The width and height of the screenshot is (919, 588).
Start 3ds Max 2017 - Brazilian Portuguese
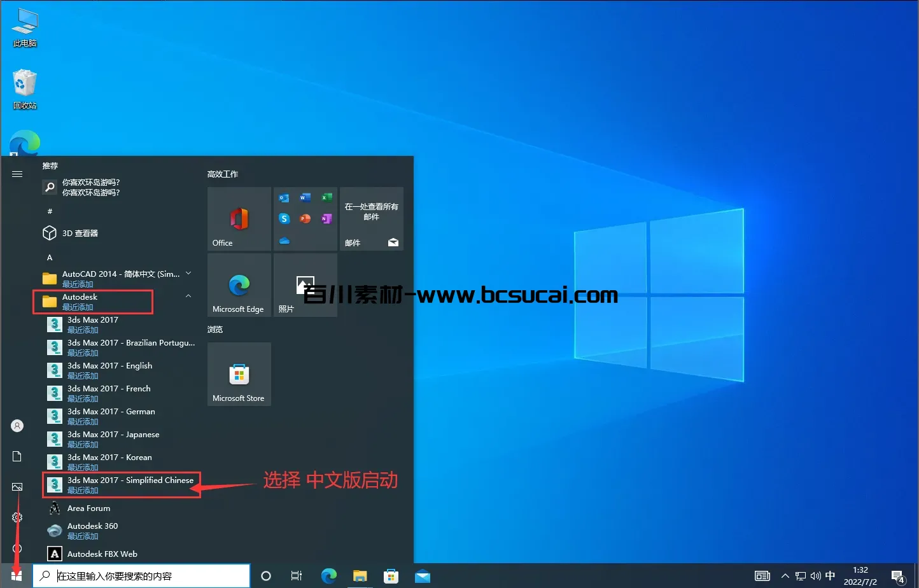pos(121,347)
